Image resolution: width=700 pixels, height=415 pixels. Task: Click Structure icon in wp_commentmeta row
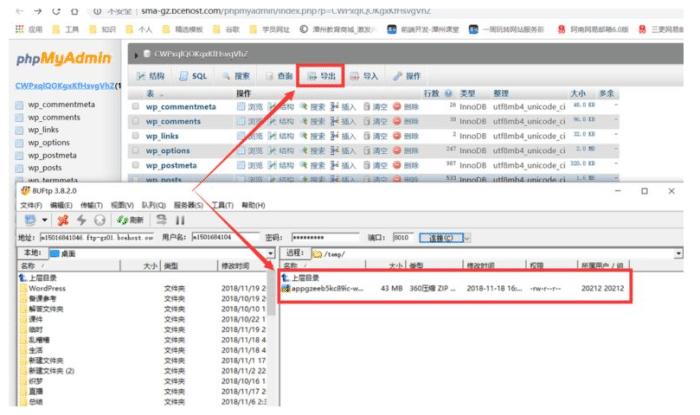point(272,107)
